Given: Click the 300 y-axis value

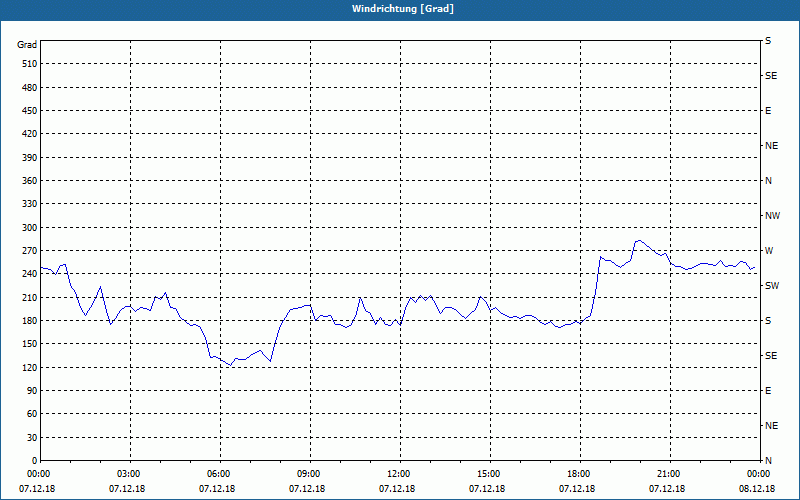Looking at the screenshot, I should [x=30, y=228].
